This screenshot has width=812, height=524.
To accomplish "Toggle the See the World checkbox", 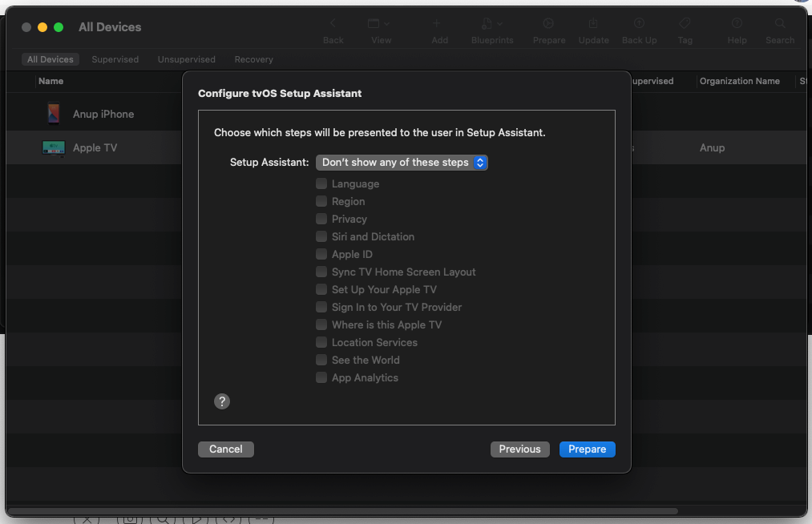I will point(321,360).
